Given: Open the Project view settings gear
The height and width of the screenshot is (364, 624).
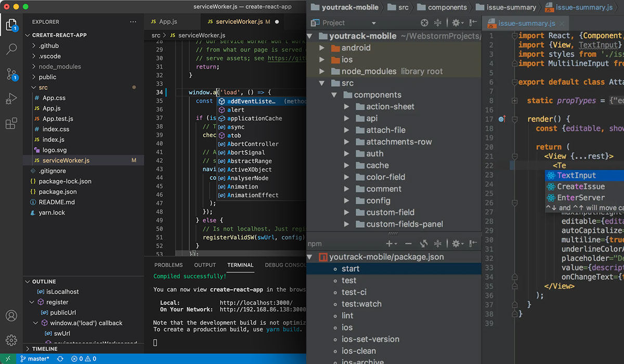Looking at the screenshot, I should (457, 23).
